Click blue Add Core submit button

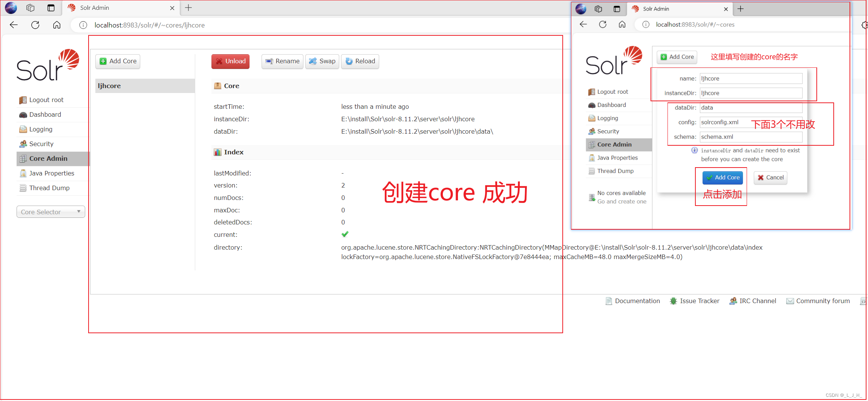723,178
